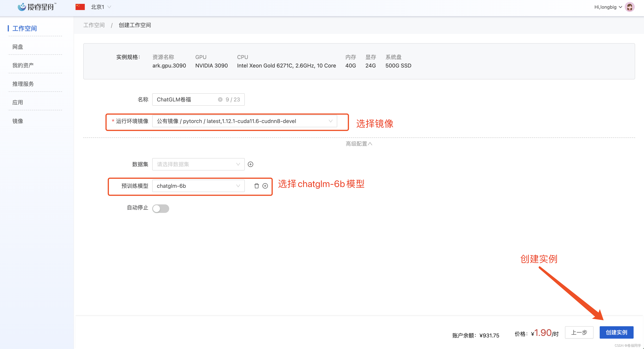Click the 创建工作空间 breadcrumb text

click(135, 25)
